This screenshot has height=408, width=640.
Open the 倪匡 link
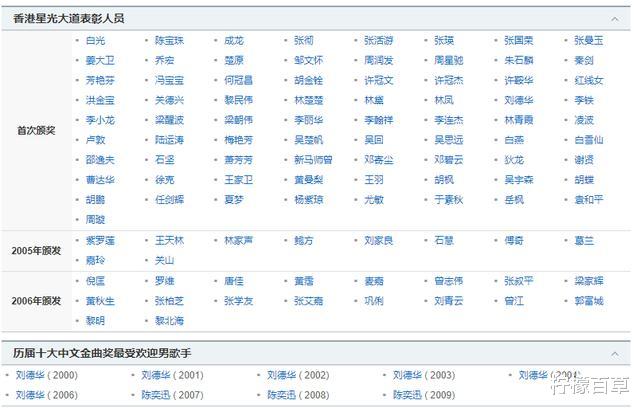click(x=96, y=281)
